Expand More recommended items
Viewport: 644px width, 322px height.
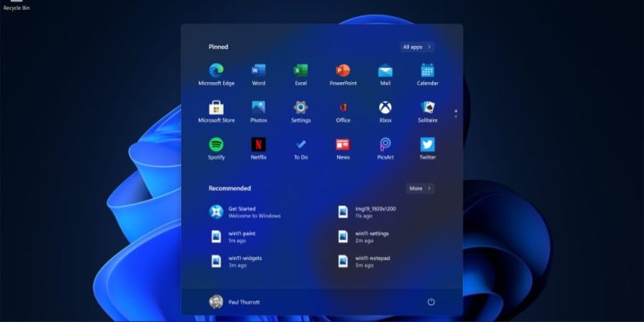[419, 188]
